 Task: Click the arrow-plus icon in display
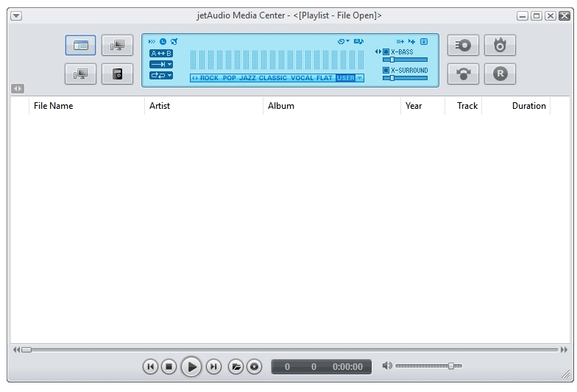pos(411,41)
